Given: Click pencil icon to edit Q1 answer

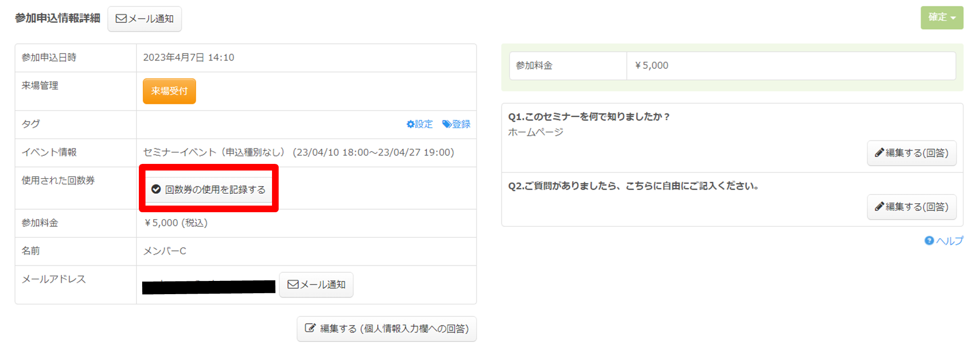Looking at the screenshot, I should [x=879, y=153].
